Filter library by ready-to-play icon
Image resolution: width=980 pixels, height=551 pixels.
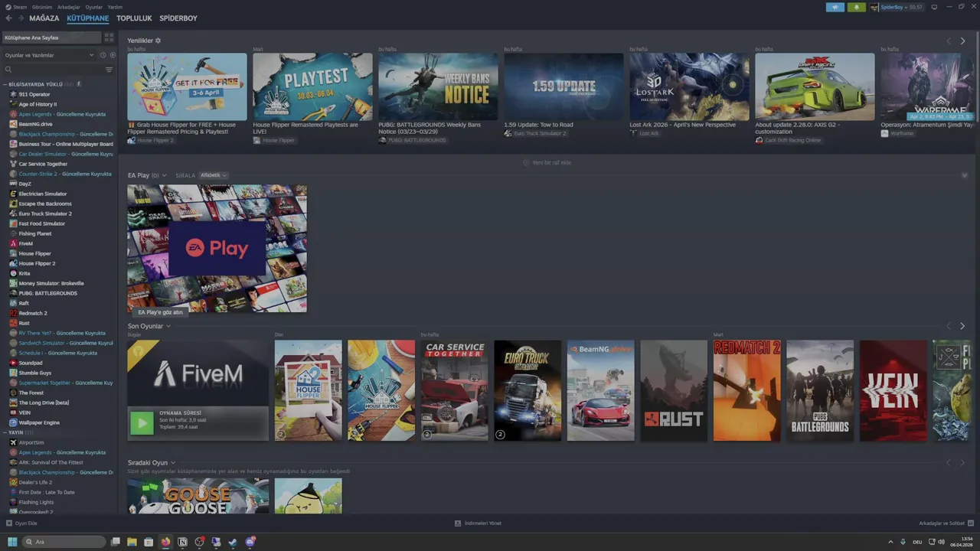coord(113,55)
